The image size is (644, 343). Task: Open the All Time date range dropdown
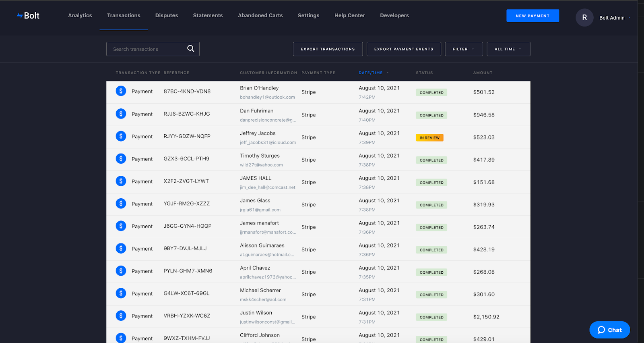(508, 49)
